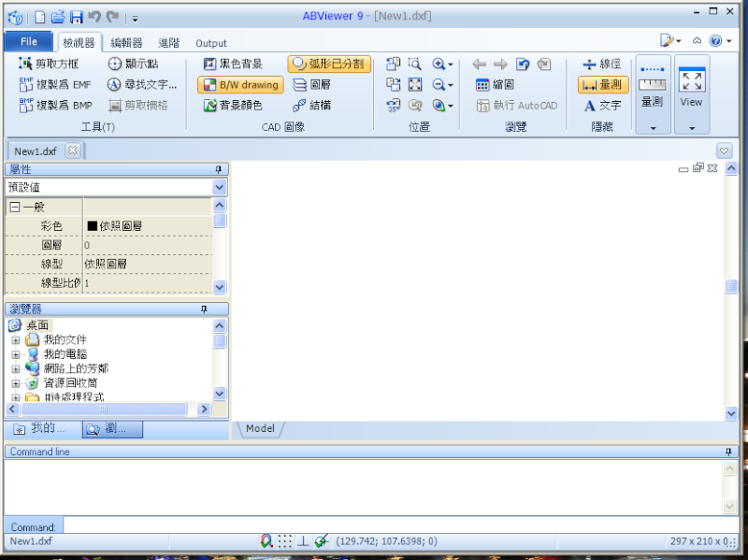Click the zoom window magnifier-with-rectangle icon
This screenshot has height=560, width=748.
(x=415, y=64)
